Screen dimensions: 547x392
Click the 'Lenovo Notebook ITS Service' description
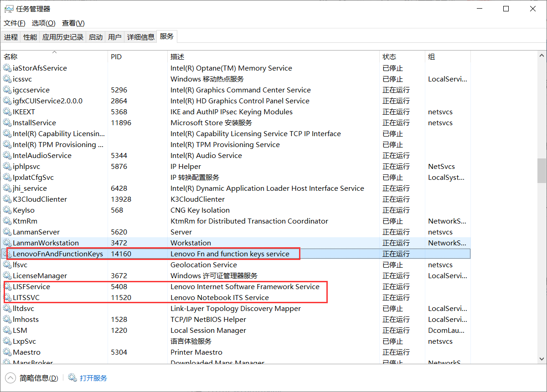[x=220, y=298]
